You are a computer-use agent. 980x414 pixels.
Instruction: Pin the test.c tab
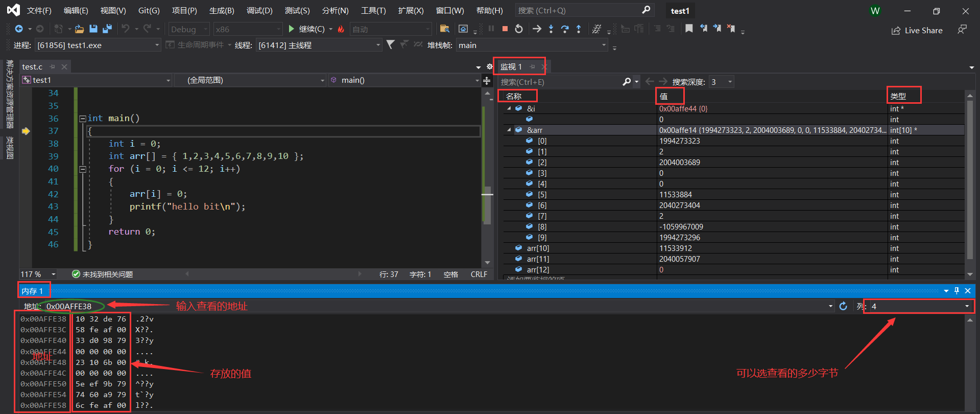[53, 67]
